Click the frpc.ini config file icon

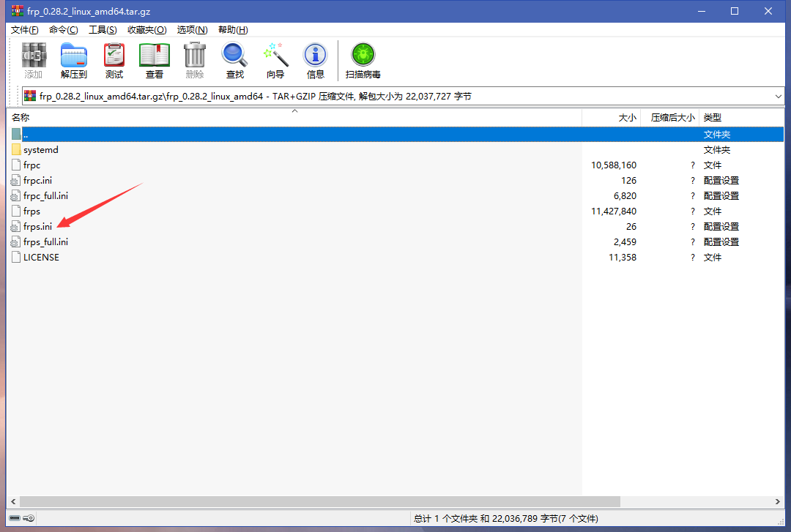click(x=16, y=181)
